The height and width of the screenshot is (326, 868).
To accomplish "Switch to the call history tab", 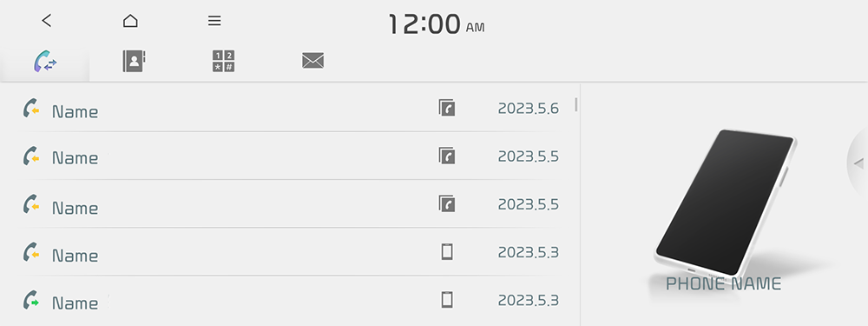I will coord(45,61).
